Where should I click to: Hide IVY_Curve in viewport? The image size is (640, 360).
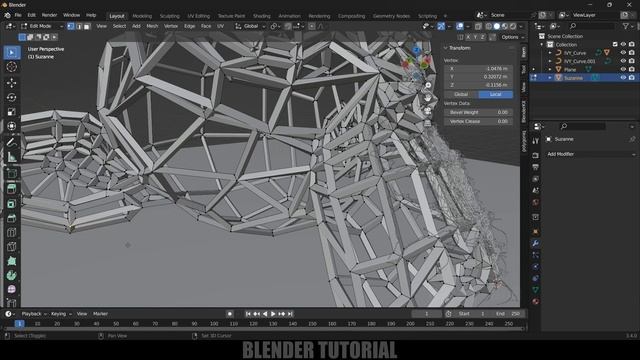(x=623, y=53)
